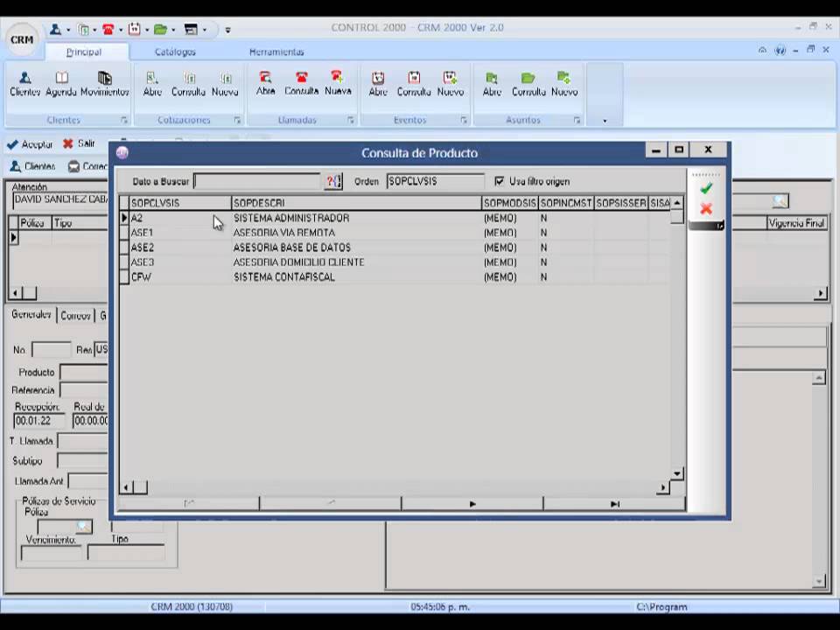Open dropdown next to the red phone quick access icon
840x630 pixels.
(x=121, y=30)
